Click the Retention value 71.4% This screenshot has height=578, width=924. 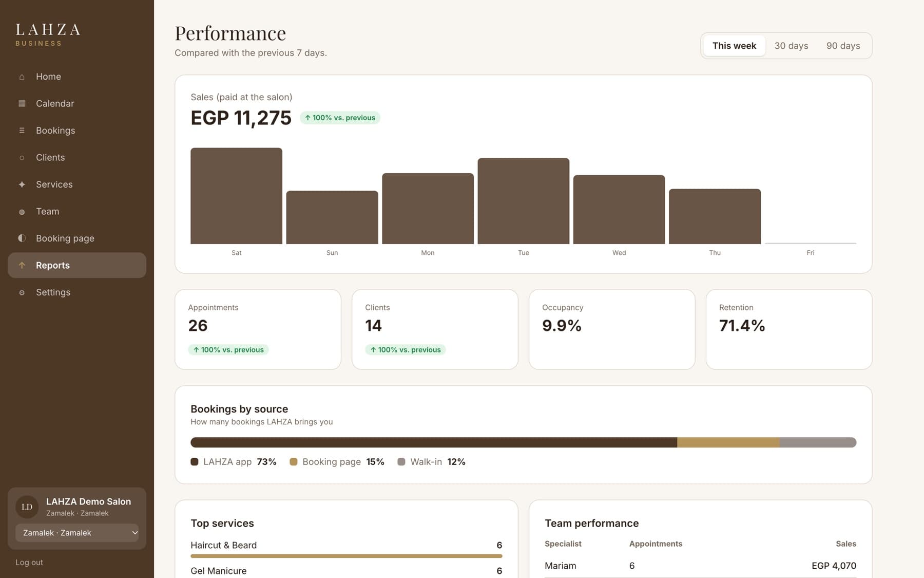click(742, 326)
